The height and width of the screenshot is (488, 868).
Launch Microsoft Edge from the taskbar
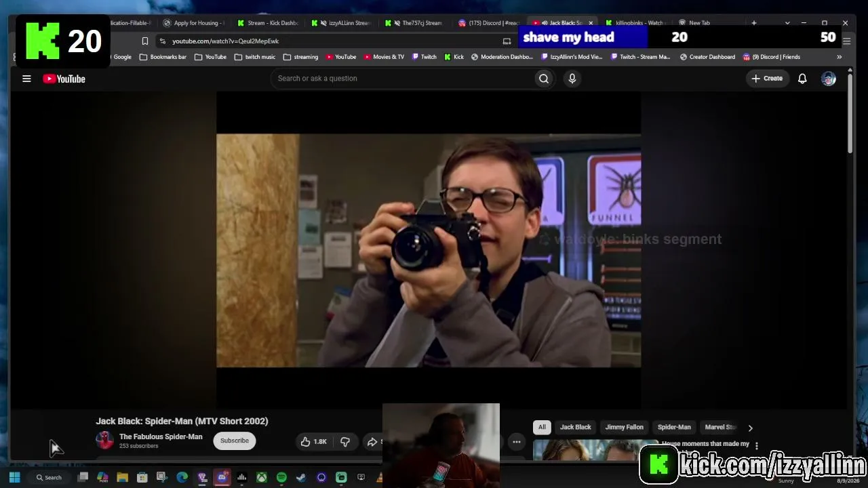(x=182, y=477)
